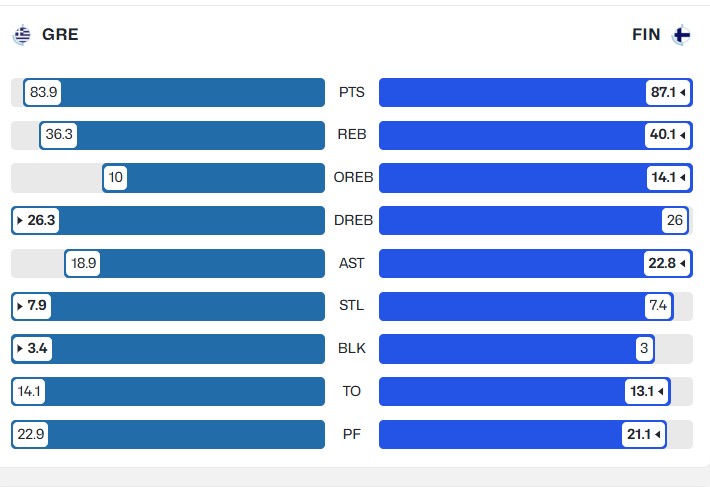Click Greece's assists bar showing 18.9
The image size is (710, 487).
coord(195,263)
